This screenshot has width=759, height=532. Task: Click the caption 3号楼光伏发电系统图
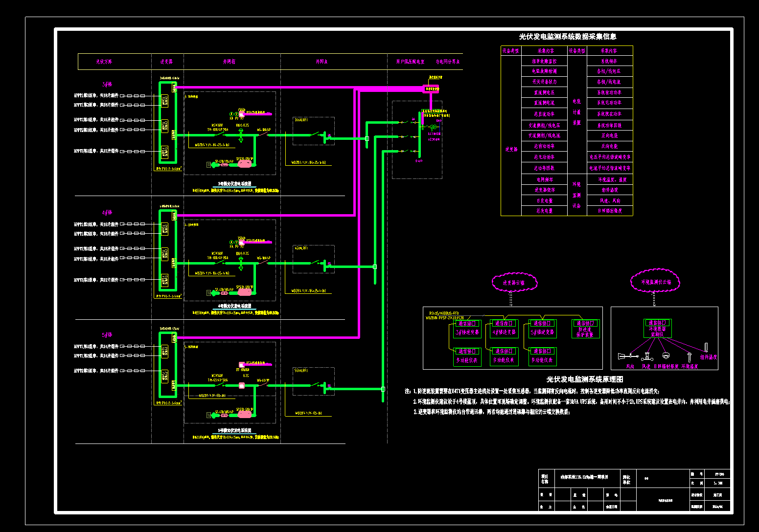click(234, 184)
